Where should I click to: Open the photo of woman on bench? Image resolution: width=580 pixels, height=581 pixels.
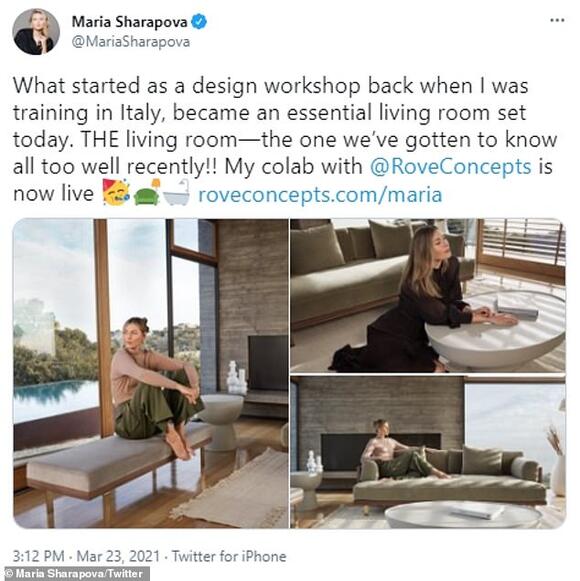[x=151, y=374]
